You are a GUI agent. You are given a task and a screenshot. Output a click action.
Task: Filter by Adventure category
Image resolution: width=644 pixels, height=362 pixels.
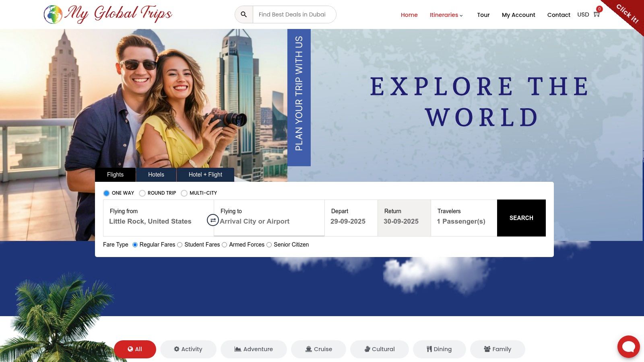(x=254, y=349)
